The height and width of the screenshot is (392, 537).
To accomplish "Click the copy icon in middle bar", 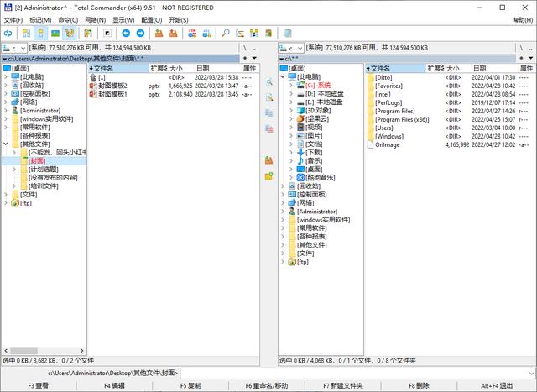I will [269, 113].
